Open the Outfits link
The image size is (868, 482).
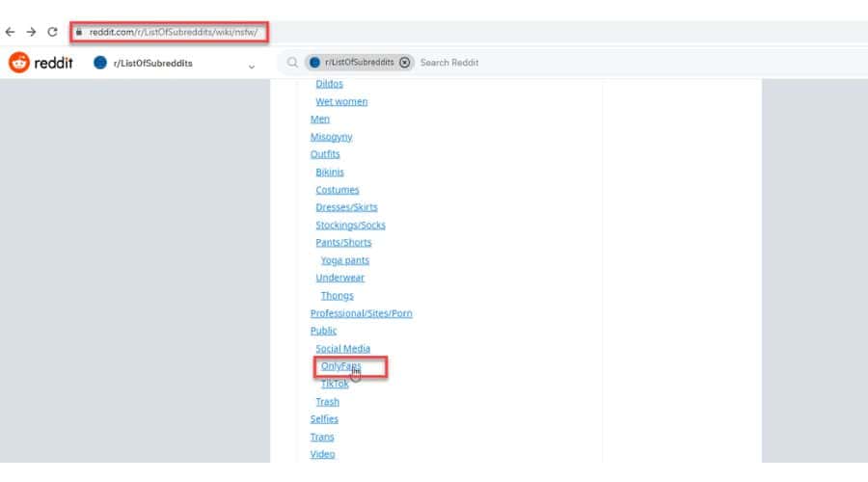(x=325, y=154)
